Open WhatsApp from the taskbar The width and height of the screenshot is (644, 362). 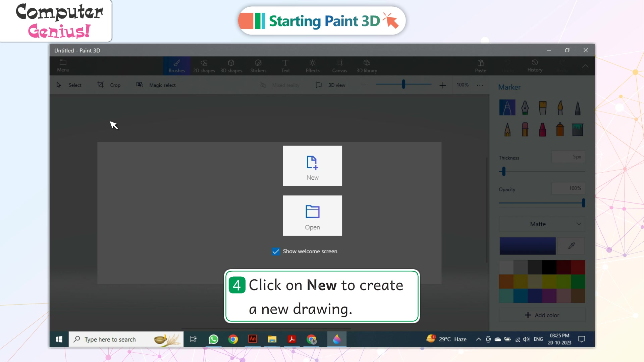(x=213, y=339)
